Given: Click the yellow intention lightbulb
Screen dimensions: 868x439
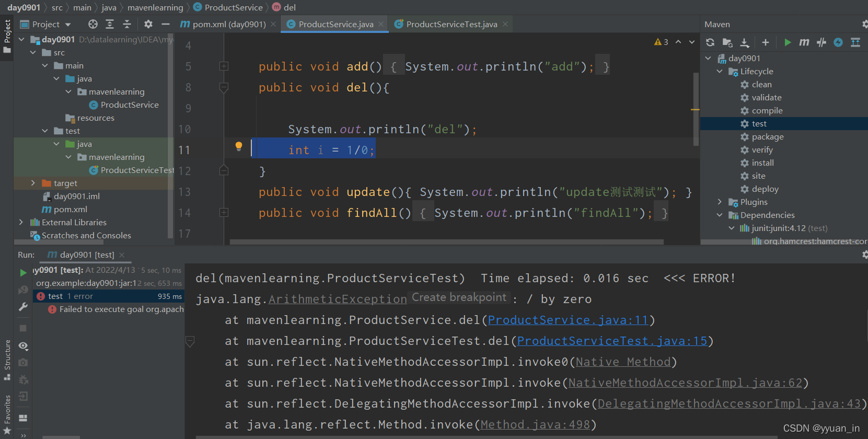Looking at the screenshot, I should click(x=239, y=146).
